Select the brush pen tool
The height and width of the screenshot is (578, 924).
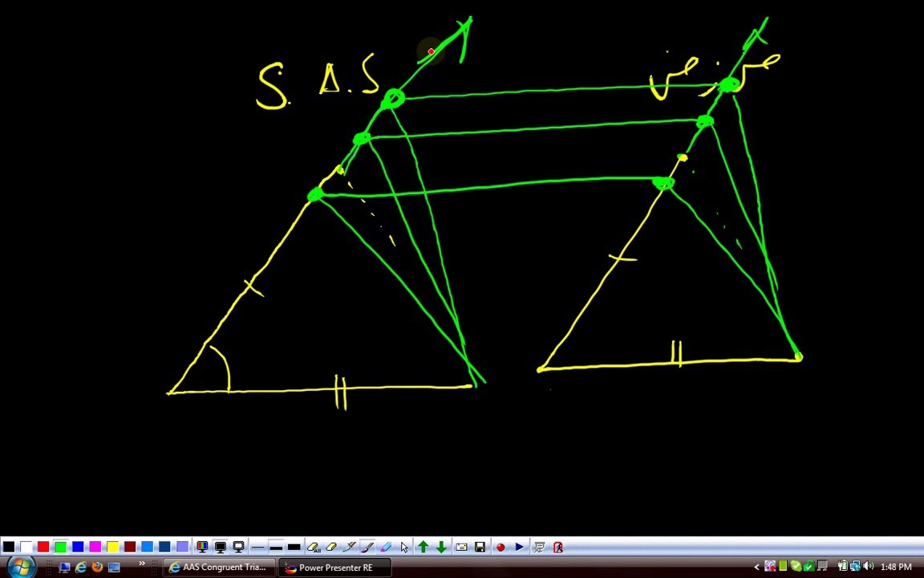tap(367, 547)
